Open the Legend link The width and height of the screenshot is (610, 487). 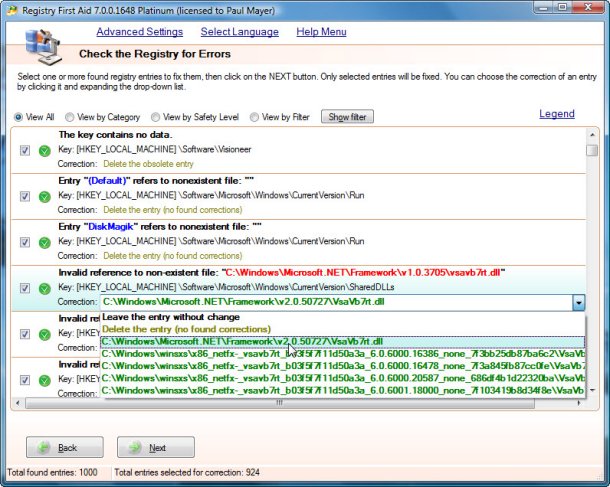tap(556, 114)
